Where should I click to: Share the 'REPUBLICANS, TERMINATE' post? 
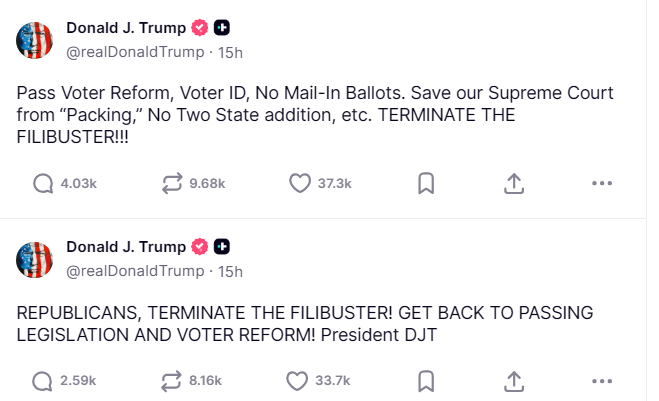coord(513,380)
